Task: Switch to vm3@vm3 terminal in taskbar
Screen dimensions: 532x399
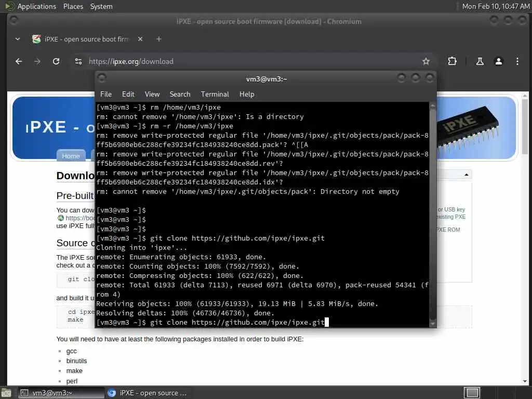Action: (x=61, y=393)
